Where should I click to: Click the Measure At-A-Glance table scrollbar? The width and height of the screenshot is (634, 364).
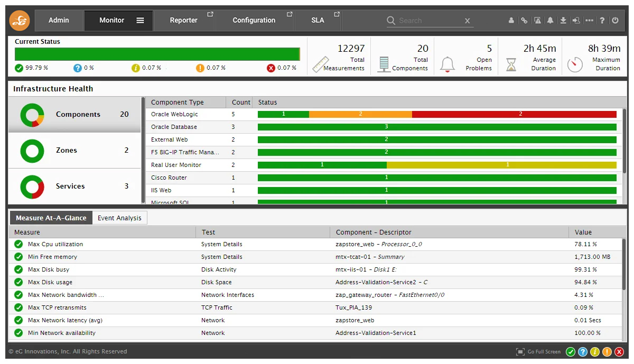(624, 265)
